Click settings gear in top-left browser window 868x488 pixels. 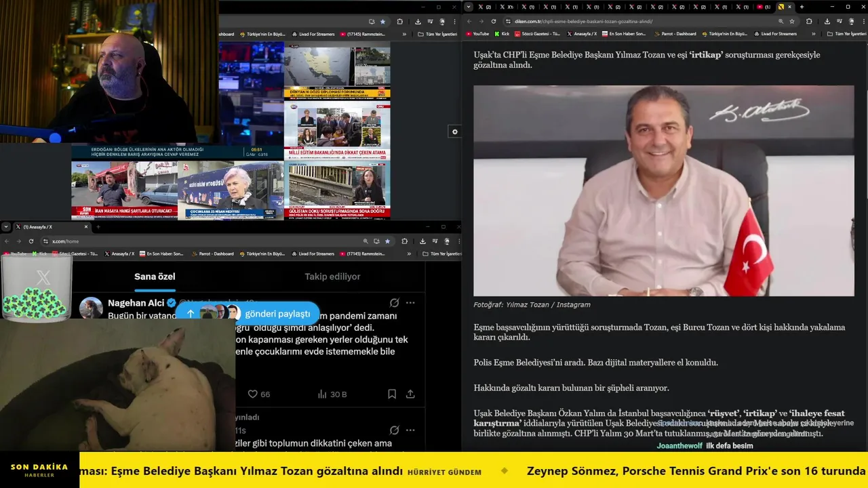tap(455, 131)
